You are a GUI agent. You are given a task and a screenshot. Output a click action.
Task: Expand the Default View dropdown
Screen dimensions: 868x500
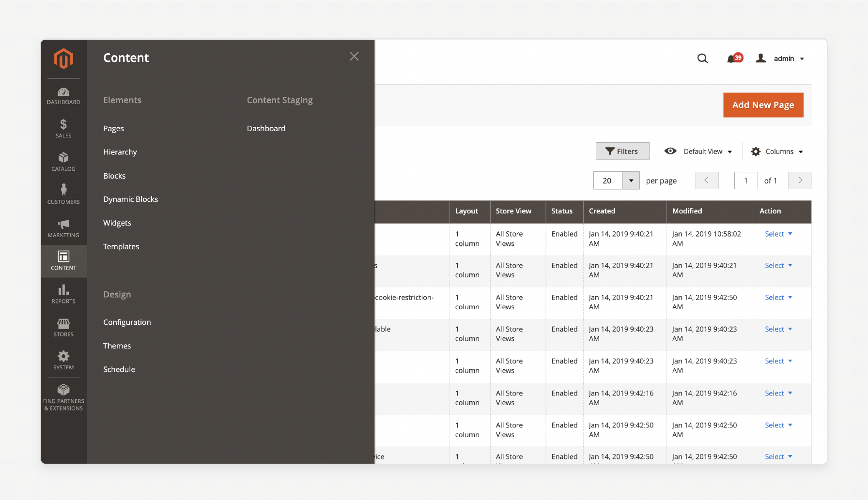point(698,152)
